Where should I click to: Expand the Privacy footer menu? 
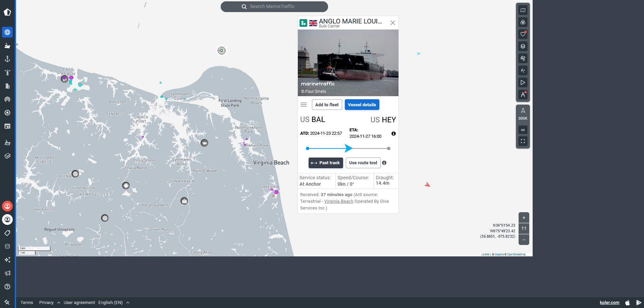click(50, 303)
